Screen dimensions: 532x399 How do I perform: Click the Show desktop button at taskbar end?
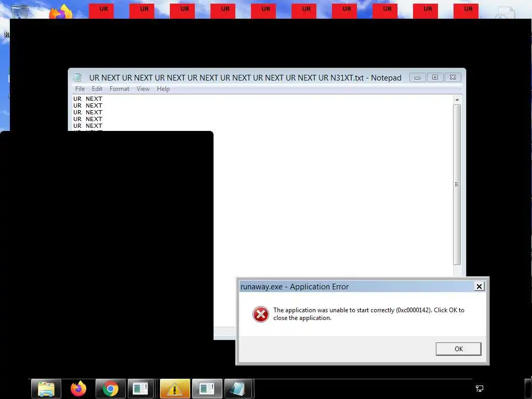click(x=528, y=389)
